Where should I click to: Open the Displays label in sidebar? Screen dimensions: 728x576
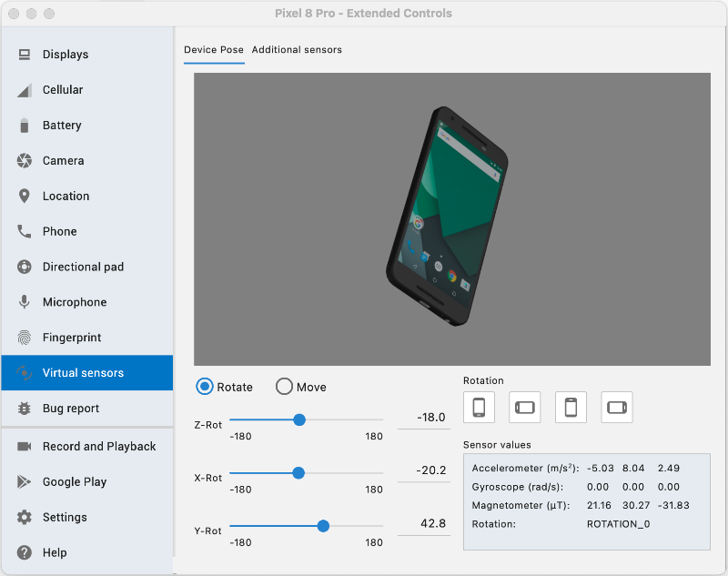click(x=66, y=55)
